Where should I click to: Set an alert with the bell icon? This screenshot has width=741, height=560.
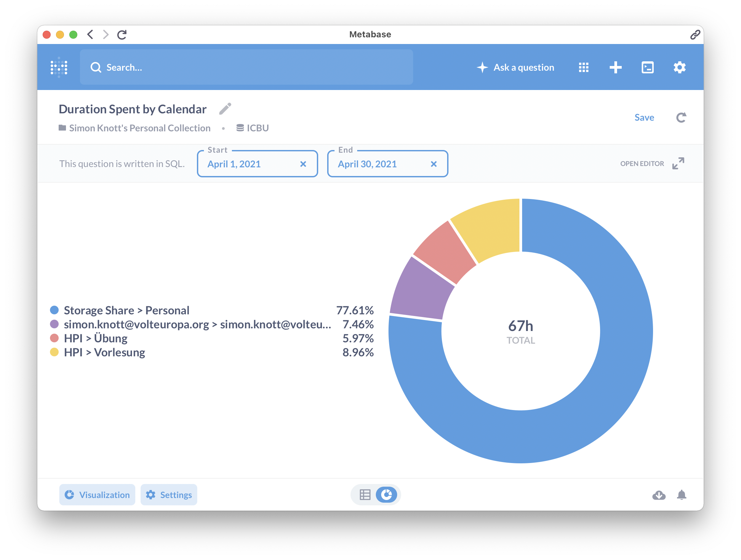click(x=681, y=495)
